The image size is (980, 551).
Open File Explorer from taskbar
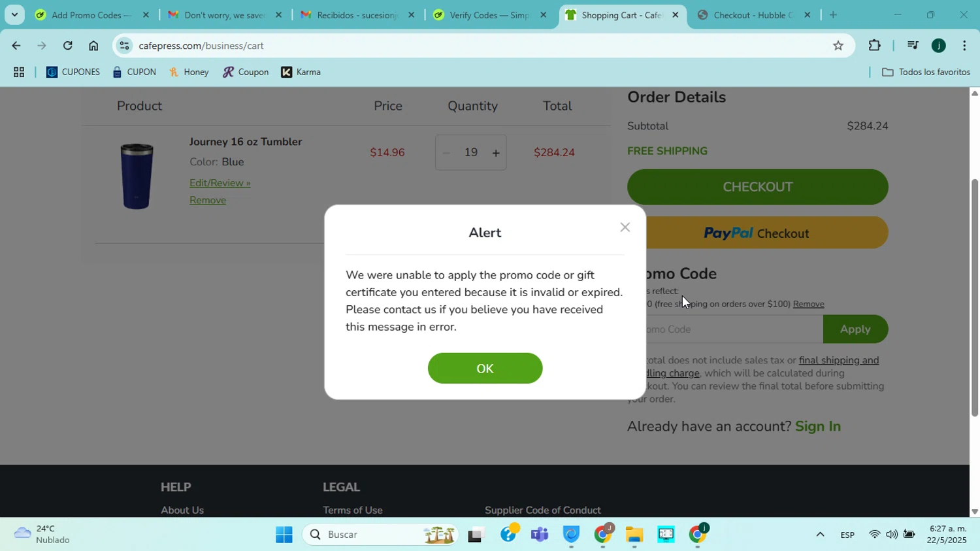point(634,535)
